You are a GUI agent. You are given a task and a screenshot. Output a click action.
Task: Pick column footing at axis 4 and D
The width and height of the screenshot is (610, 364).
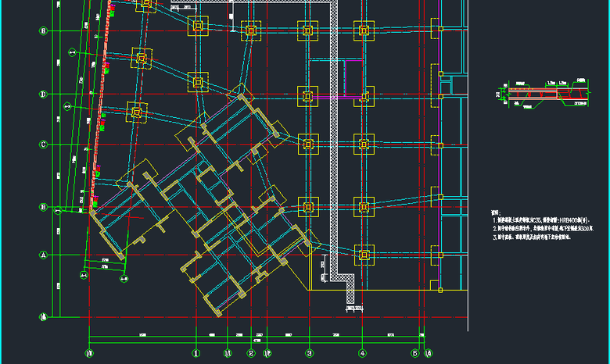pos(363,96)
